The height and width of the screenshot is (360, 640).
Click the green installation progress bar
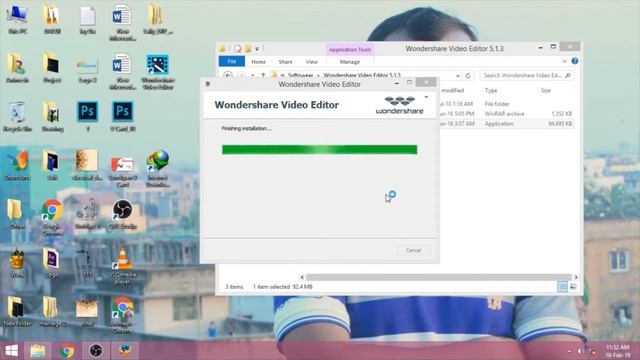pos(320,150)
